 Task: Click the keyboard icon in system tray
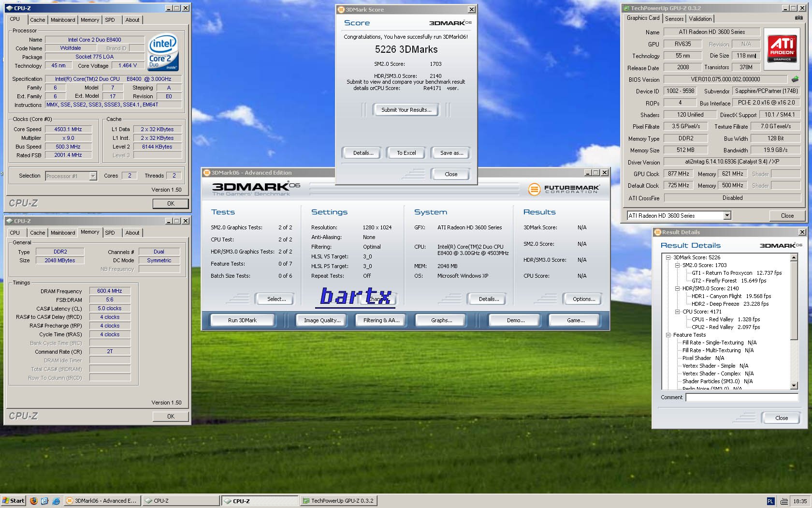coord(784,501)
